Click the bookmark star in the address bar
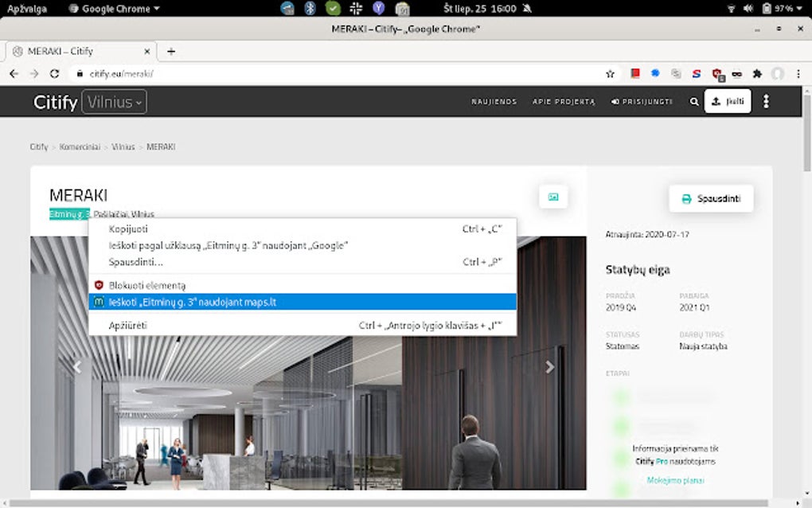Image resolution: width=812 pixels, height=508 pixels. pyautogui.click(x=610, y=72)
